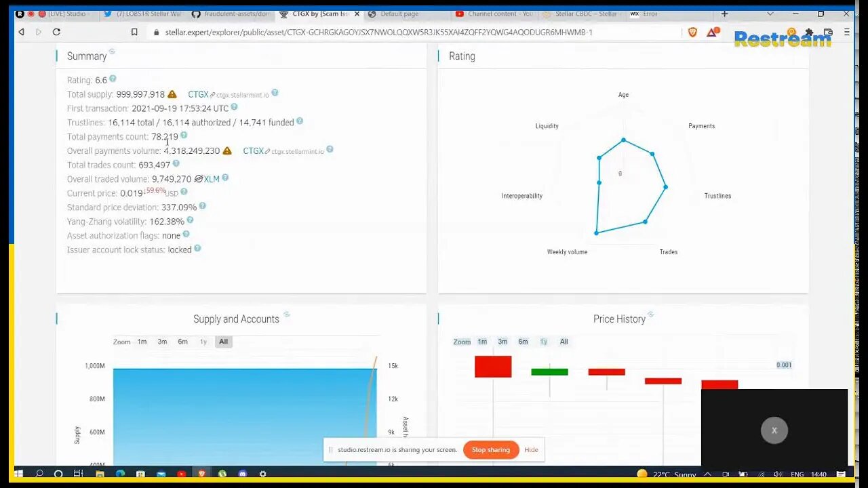Click the info icon next to Rating 6.6
Viewport: 868px width, 488px height.
113,79
